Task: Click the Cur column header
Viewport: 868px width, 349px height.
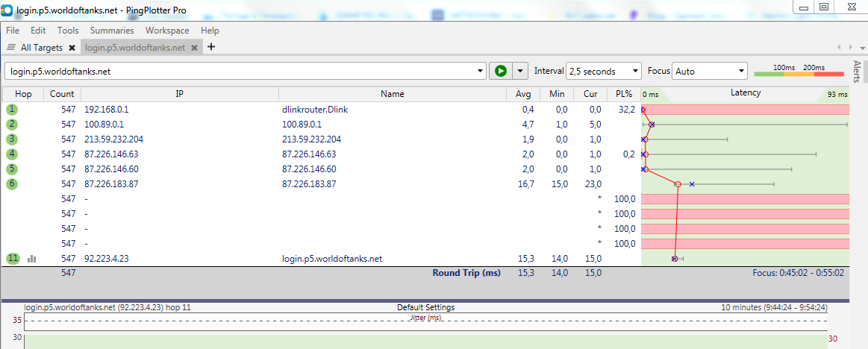Action: (590, 94)
